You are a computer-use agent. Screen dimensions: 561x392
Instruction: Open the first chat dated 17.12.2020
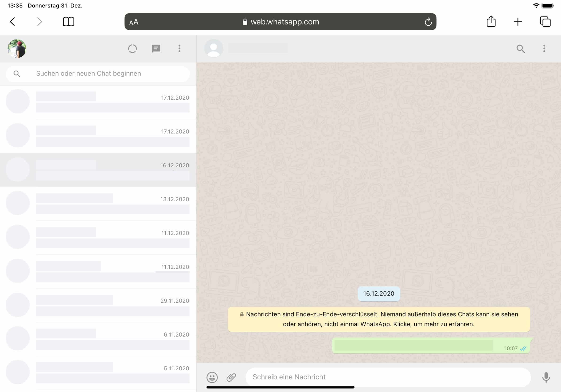click(x=98, y=102)
